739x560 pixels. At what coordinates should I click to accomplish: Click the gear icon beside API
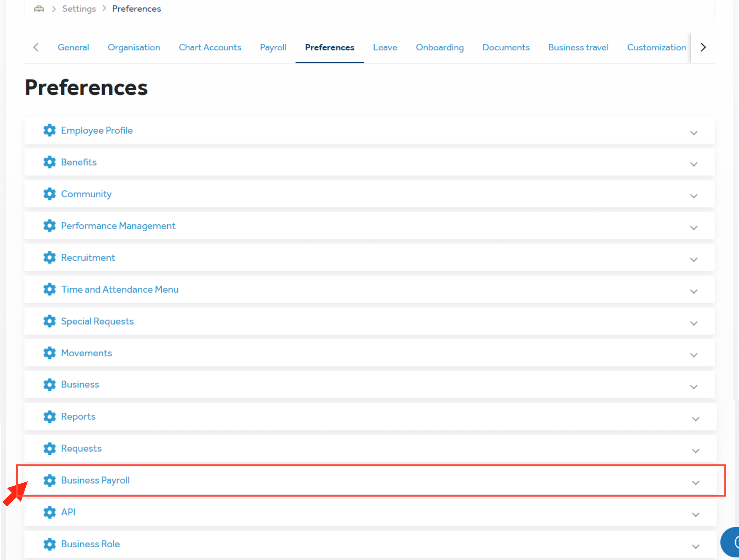tap(49, 512)
